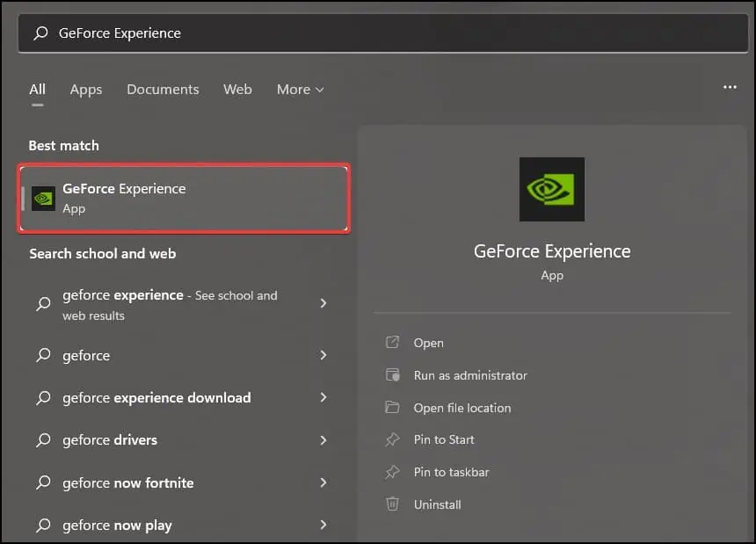Expand the geforce now fortnite suggestion chevron
The image size is (756, 544).
(x=323, y=482)
